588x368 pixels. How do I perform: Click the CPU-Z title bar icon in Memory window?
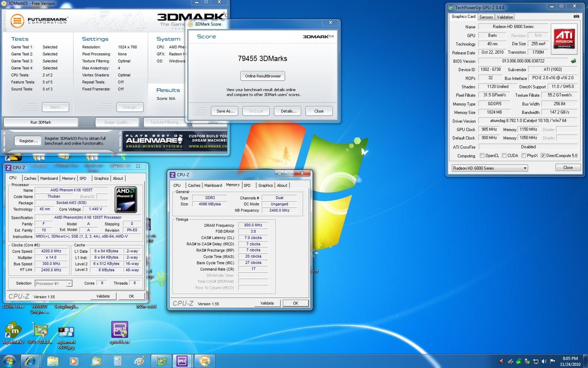point(172,175)
